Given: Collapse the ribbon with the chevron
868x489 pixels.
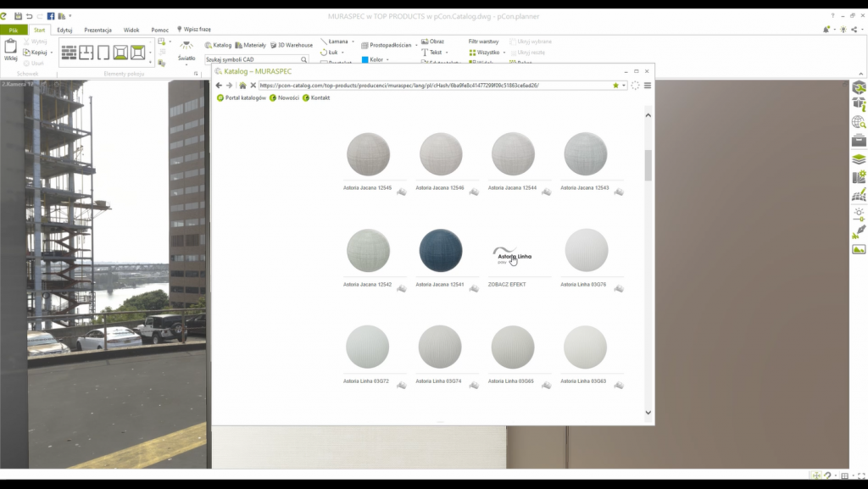Looking at the screenshot, I should click(x=861, y=74).
